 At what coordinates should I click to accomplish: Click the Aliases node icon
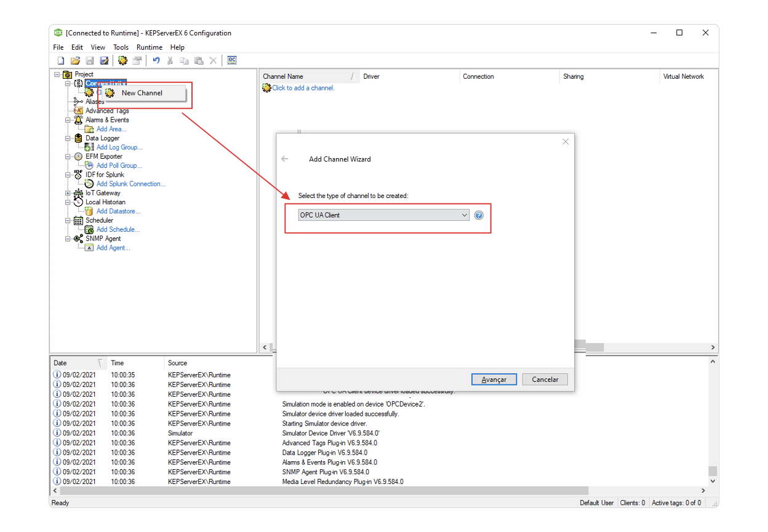click(x=78, y=101)
